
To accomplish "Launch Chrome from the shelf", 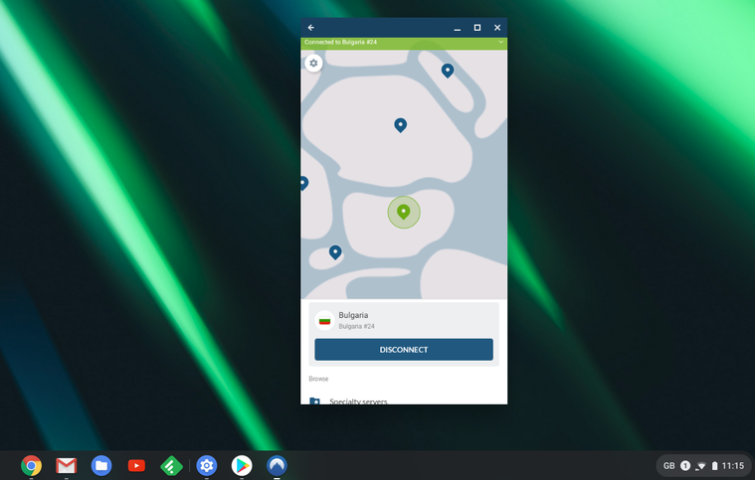I will pyautogui.click(x=31, y=466).
